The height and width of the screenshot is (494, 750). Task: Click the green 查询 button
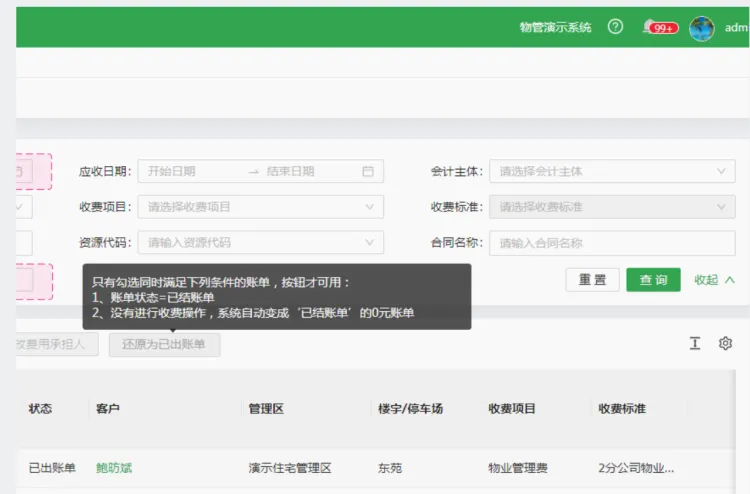coord(653,280)
